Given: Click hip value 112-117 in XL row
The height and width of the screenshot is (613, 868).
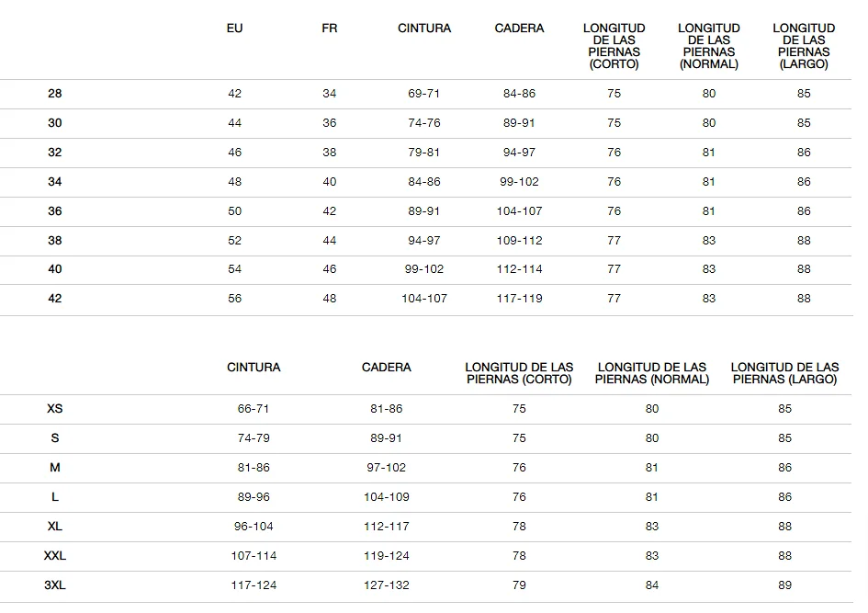Looking at the screenshot, I should point(387,526).
